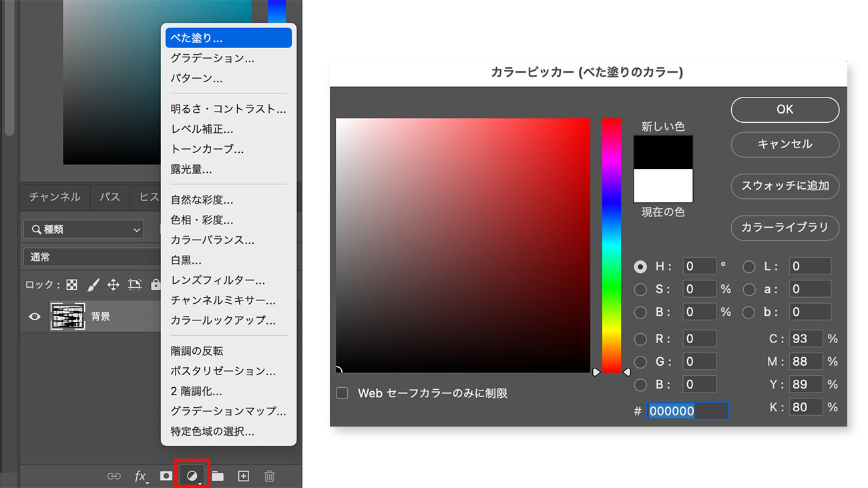
Task: Click the delete layer trash icon
Action: tap(270, 476)
